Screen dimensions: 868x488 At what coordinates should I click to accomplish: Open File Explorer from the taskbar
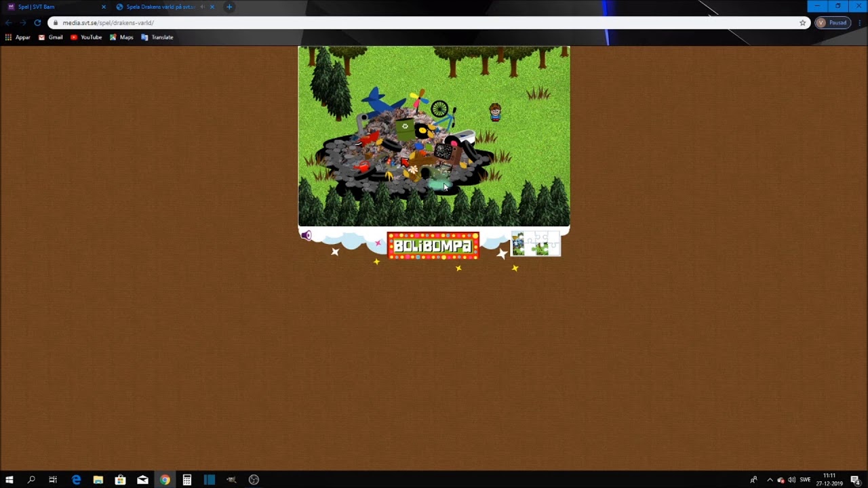pos(98,480)
